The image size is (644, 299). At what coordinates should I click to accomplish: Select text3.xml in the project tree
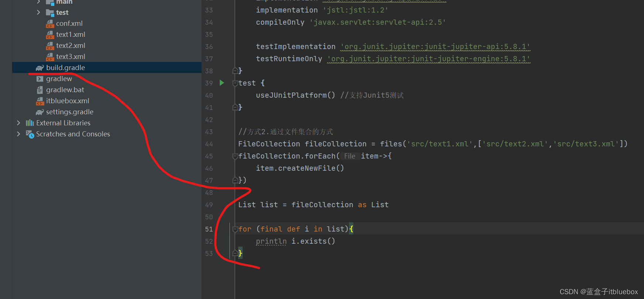point(71,56)
